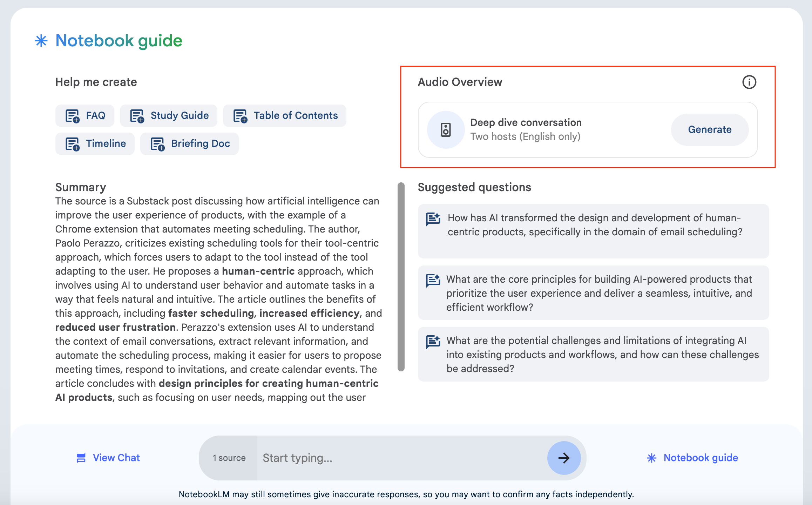Open View Chat
The height and width of the screenshot is (505, 812).
pyautogui.click(x=108, y=458)
